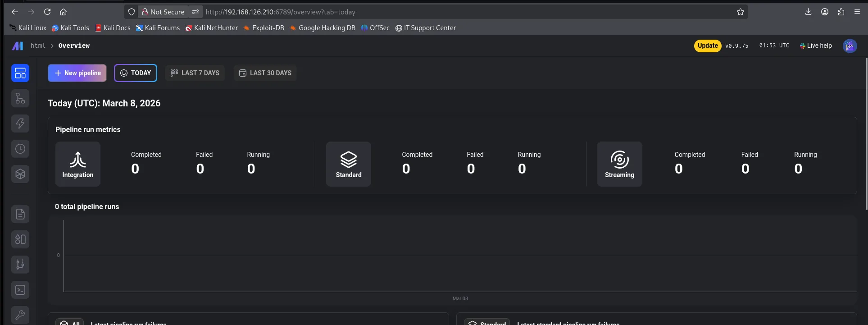Click the 01:53 UTC clock text
The height and width of the screenshot is (325, 868).
774,46
